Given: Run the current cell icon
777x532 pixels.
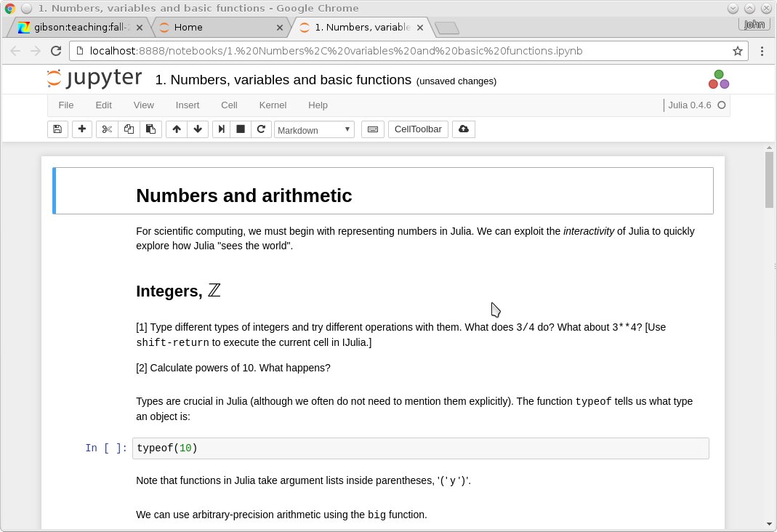Looking at the screenshot, I should pyautogui.click(x=222, y=129).
